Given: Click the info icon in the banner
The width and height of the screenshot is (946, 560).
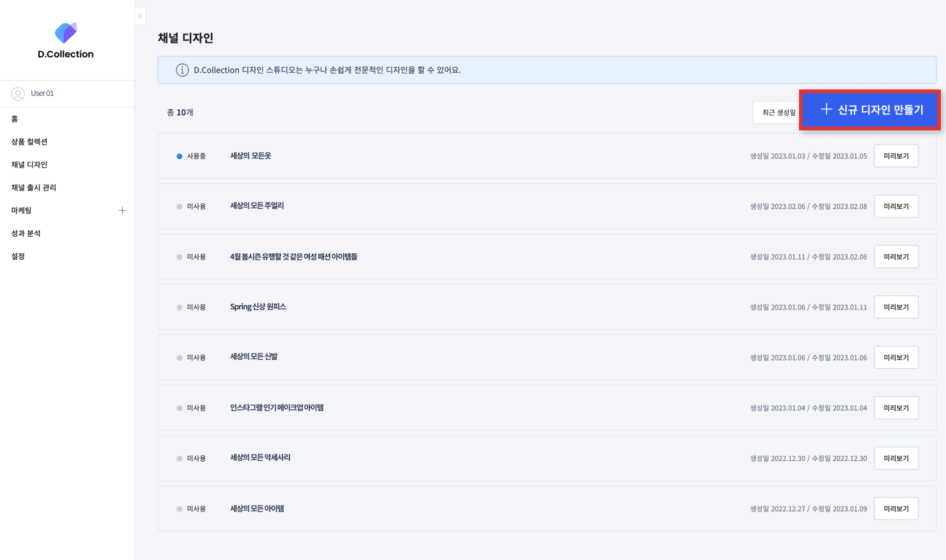Looking at the screenshot, I should click(x=182, y=70).
